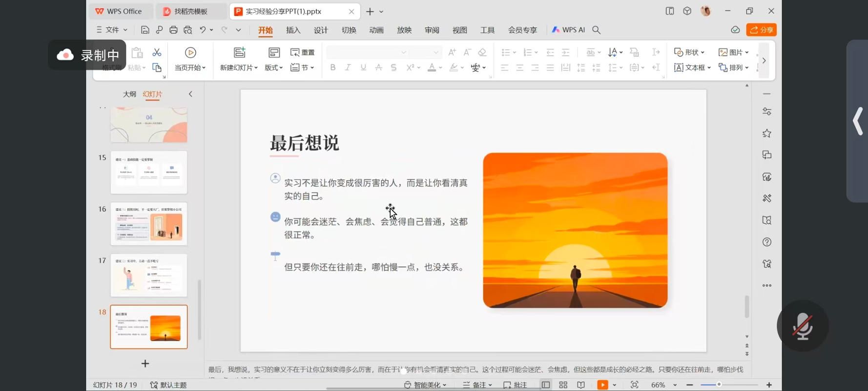
Task: Click the help question mark icon
Action: (767, 242)
